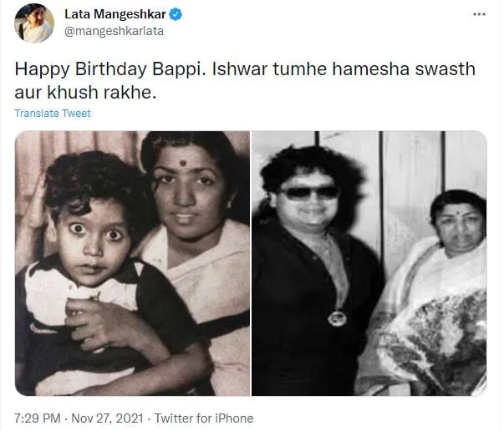504x431 pixels.
Task: Open the Twitter for iPhone source link
Action: pos(204,418)
